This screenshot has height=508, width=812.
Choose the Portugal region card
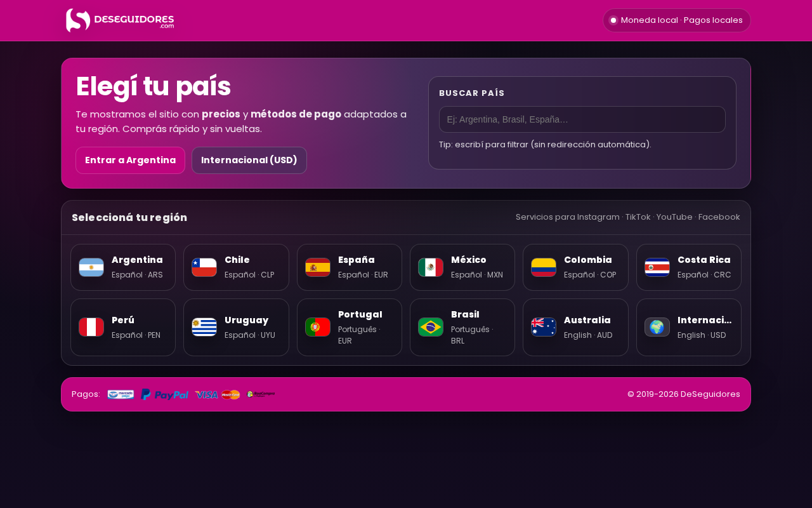pos(350,327)
